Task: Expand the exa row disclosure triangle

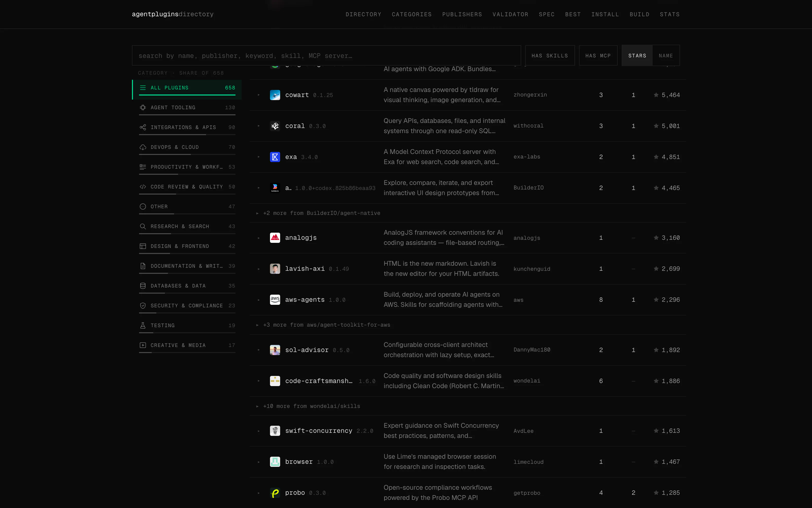Action: point(259,157)
